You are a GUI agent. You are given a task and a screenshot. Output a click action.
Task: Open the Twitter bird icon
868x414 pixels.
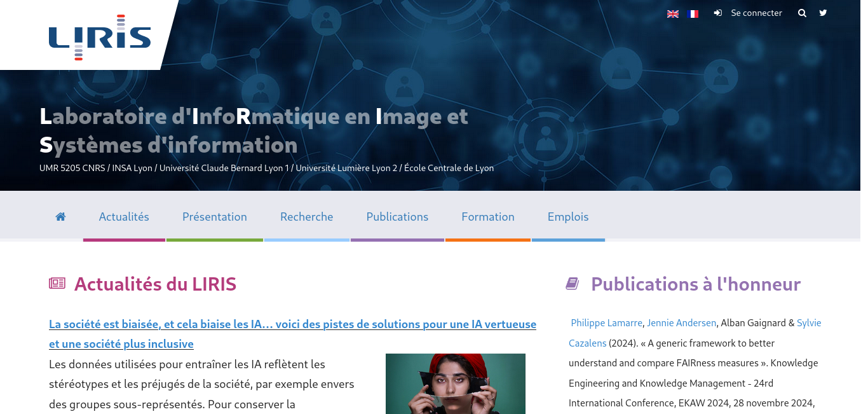coord(823,13)
